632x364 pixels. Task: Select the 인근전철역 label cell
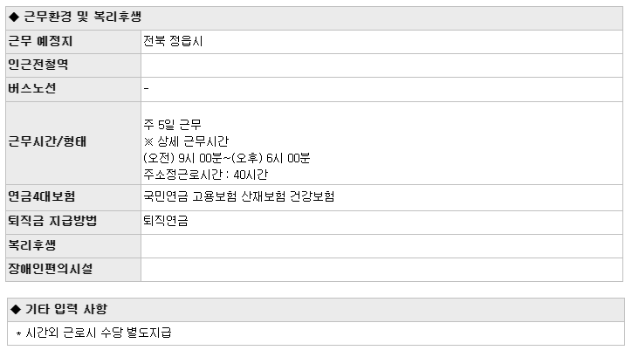tap(73, 65)
